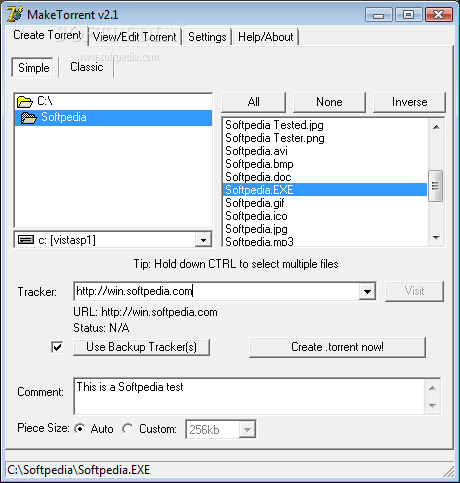Screen dimensions: 460x483
Task: Click into the Tracker URL field
Action: 217,291
